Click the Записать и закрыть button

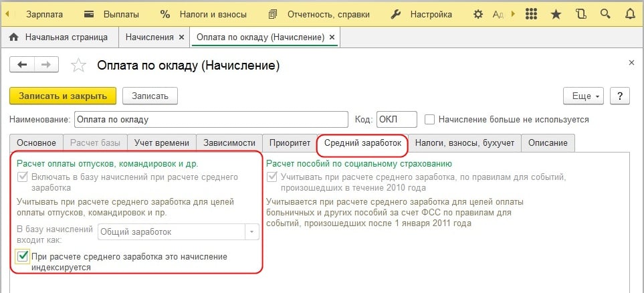click(x=63, y=96)
